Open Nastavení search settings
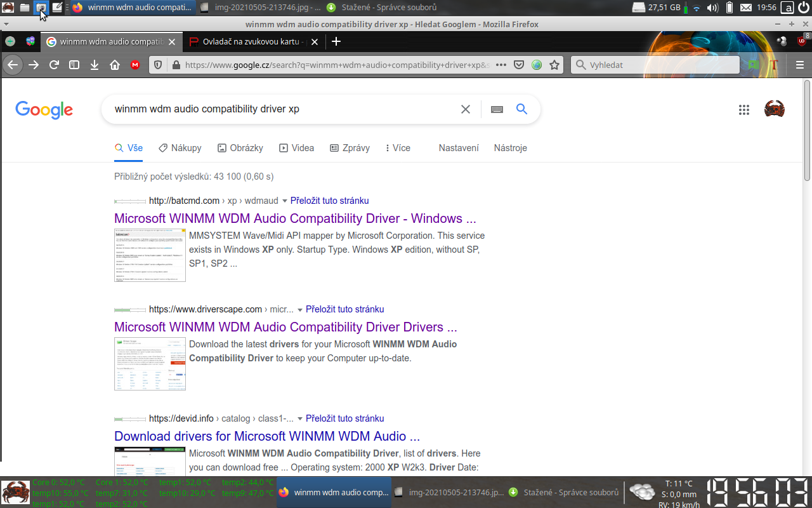The width and height of the screenshot is (812, 508). coord(459,148)
